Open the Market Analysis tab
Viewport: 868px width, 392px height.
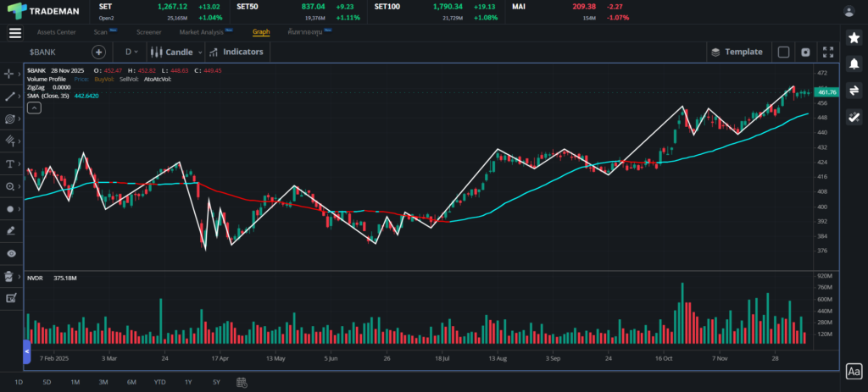pyautogui.click(x=202, y=32)
